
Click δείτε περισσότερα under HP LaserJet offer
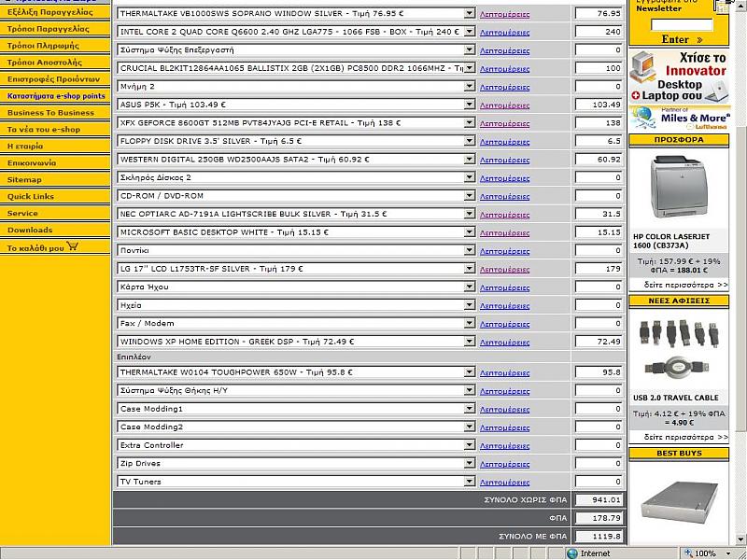(x=685, y=285)
